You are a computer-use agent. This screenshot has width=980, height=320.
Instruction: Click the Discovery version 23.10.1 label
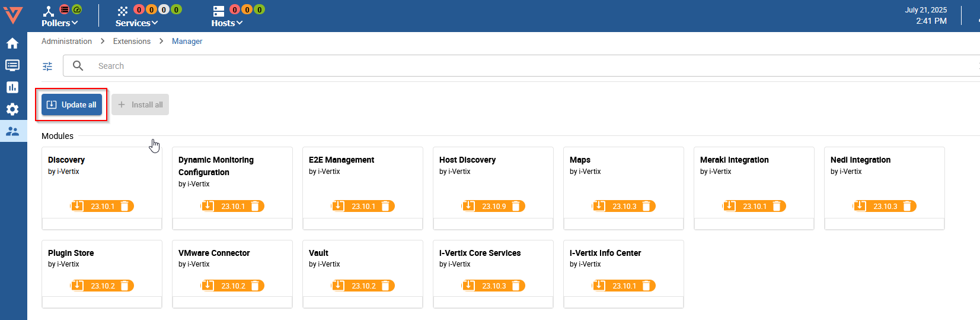[103, 207]
